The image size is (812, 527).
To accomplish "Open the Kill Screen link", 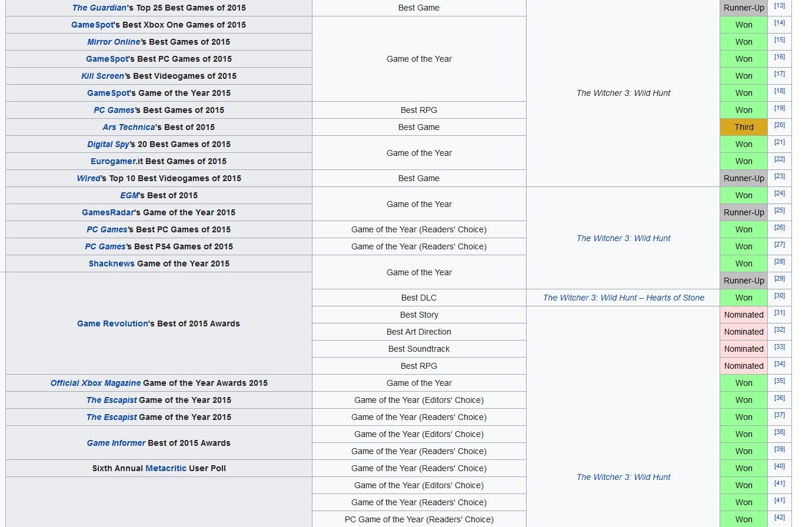I will click(x=102, y=76).
